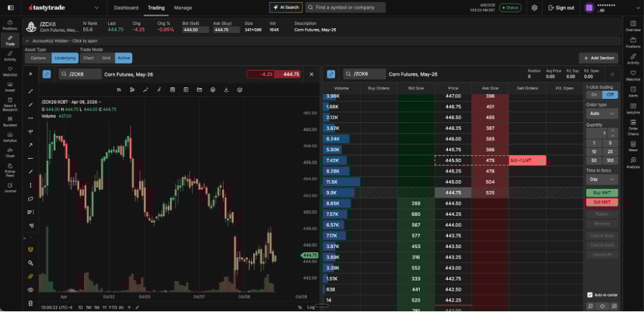Open Follow Feed in the left sidebar

pyautogui.click(x=10, y=170)
